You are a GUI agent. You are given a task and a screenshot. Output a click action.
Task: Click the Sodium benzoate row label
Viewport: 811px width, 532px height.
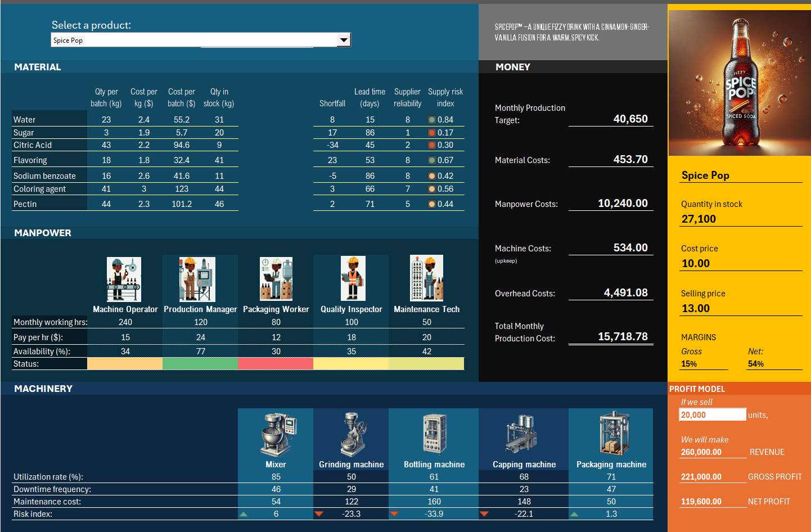[44, 176]
